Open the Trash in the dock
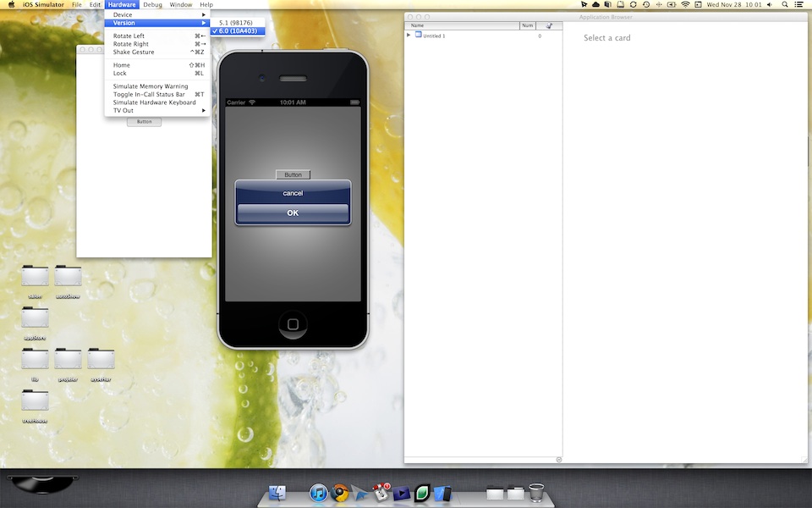The height and width of the screenshot is (508, 812). (536, 492)
